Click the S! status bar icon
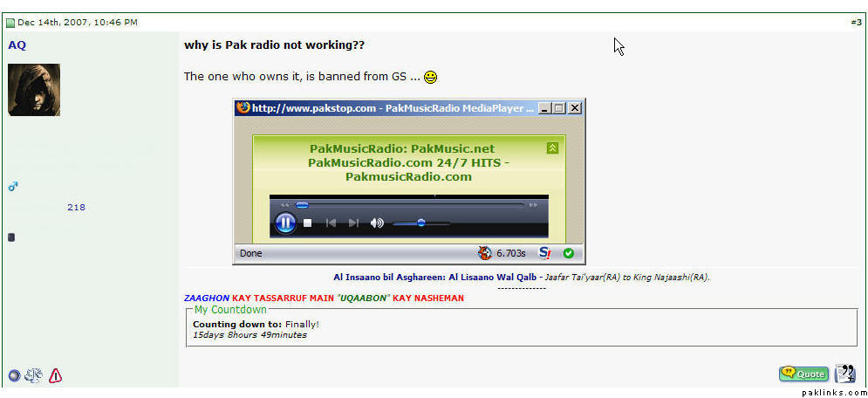 click(545, 253)
